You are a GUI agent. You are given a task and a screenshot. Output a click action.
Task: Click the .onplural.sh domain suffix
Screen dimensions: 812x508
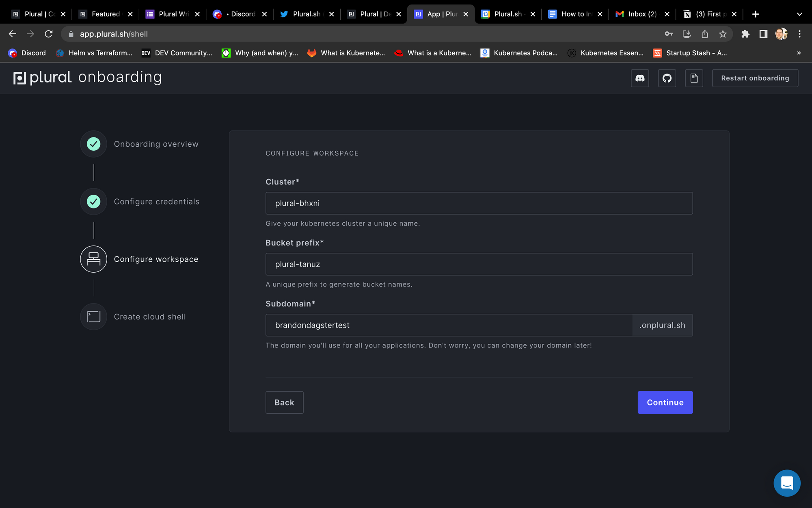(663, 325)
